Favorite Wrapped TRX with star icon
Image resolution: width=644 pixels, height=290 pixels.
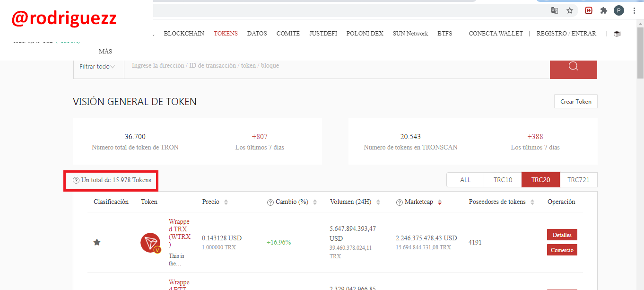pos(97,242)
